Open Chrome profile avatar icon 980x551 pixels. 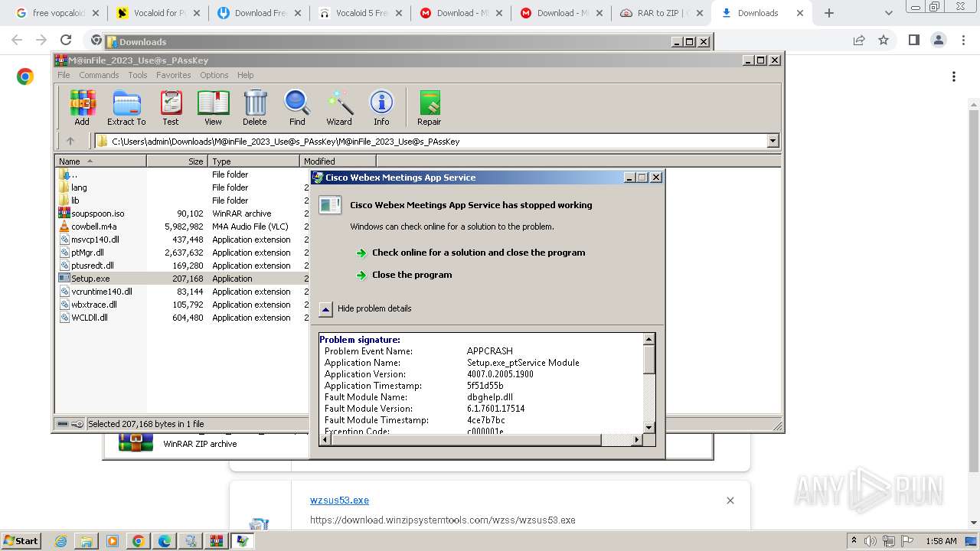point(939,41)
